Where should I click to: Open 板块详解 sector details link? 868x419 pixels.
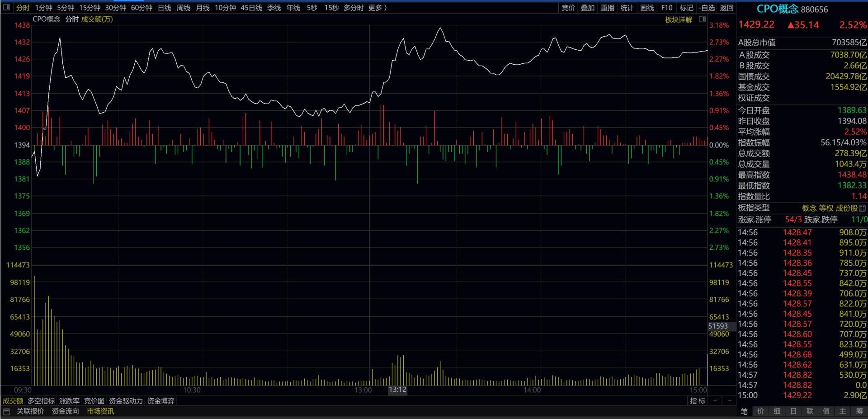[679, 19]
